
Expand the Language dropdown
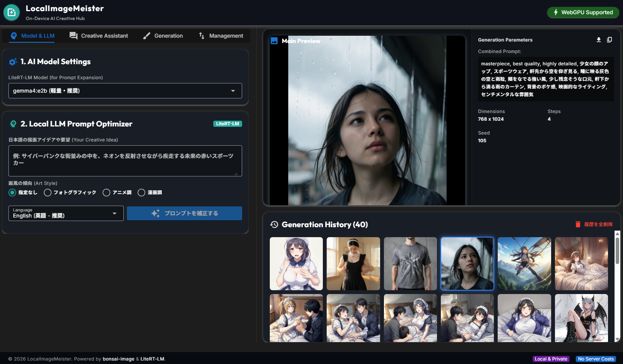[66, 213]
